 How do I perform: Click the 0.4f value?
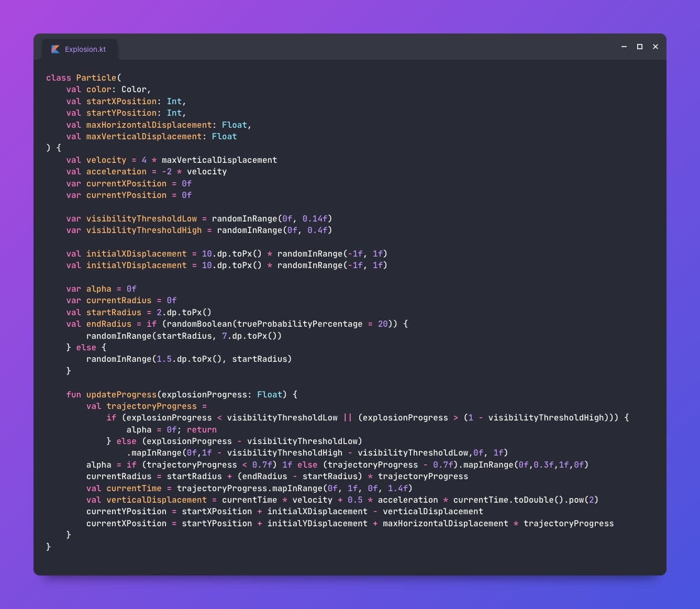point(318,230)
